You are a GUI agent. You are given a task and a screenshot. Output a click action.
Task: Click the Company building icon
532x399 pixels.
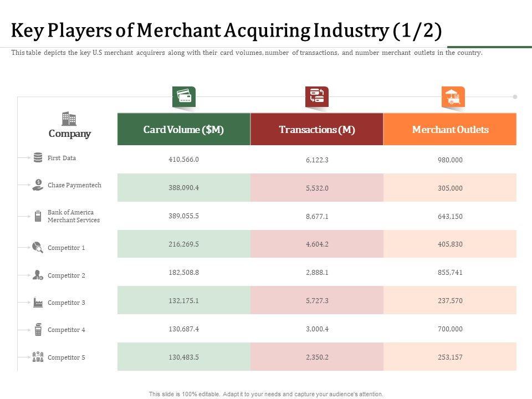point(69,119)
